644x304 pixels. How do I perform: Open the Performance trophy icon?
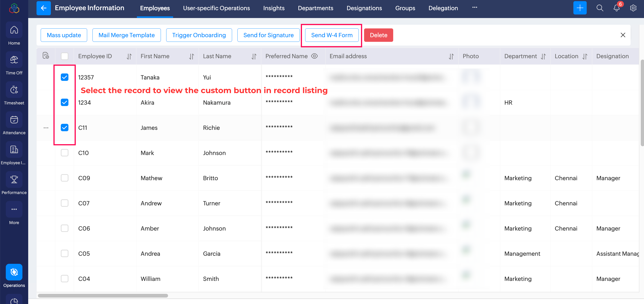pos(14,179)
